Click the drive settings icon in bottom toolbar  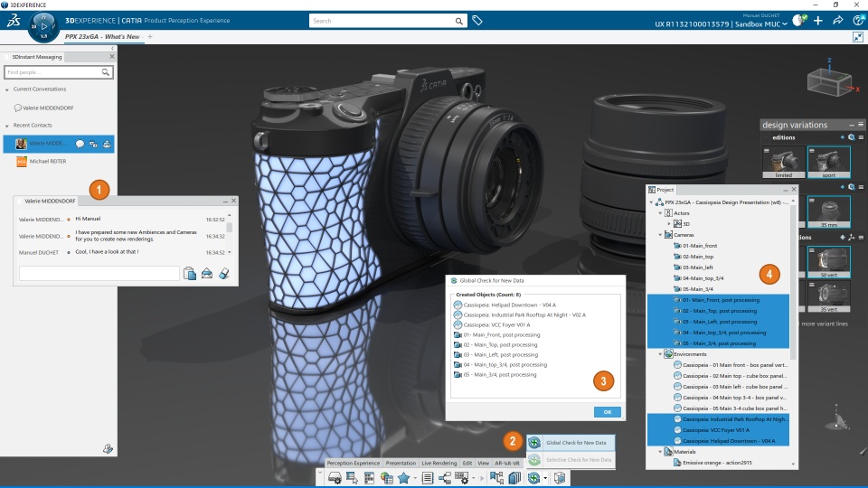tap(335, 478)
